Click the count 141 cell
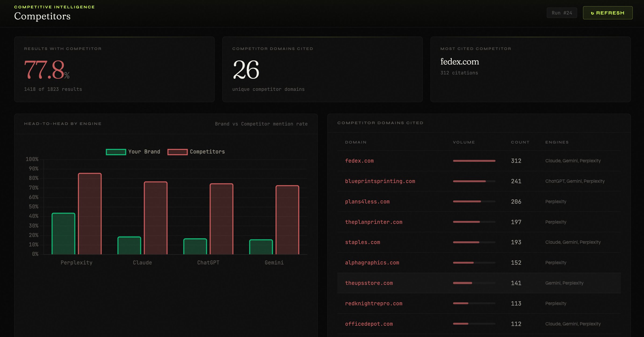Image resolution: width=644 pixels, height=337 pixels. tap(516, 283)
